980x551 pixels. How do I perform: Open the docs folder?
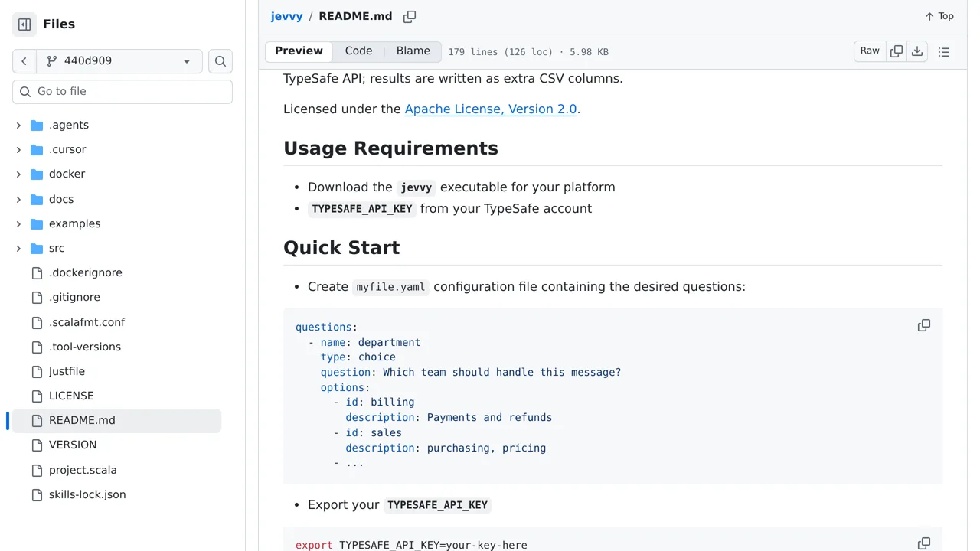click(61, 200)
